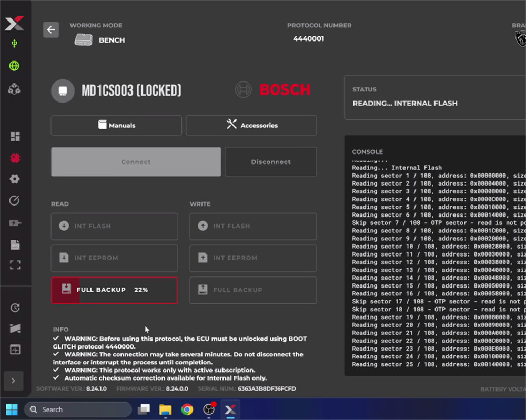The image size is (526, 420).
Task: Click the Disconnect button
Action: 271,162
